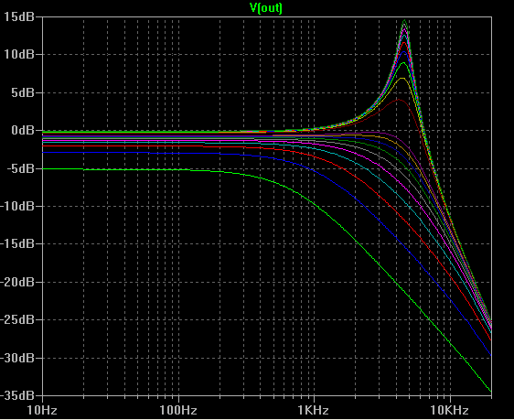Click the V(out) trace label
The image size is (514, 420).
click(266, 8)
